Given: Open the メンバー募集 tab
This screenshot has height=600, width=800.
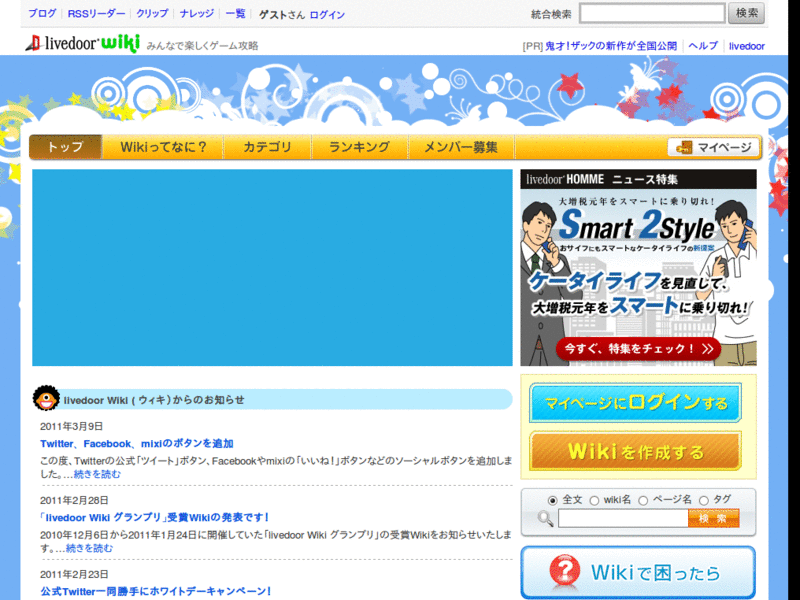Looking at the screenshot, I should tap(461, 147).
